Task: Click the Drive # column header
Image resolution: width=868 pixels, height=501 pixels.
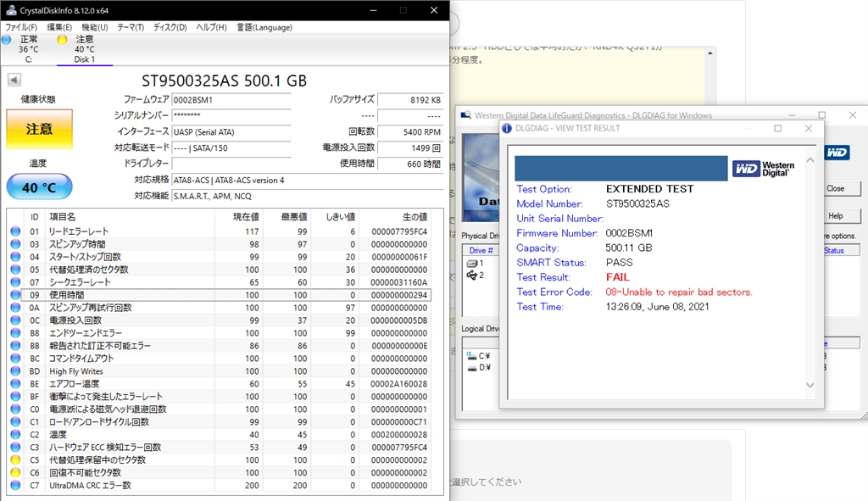Action: 481,250
